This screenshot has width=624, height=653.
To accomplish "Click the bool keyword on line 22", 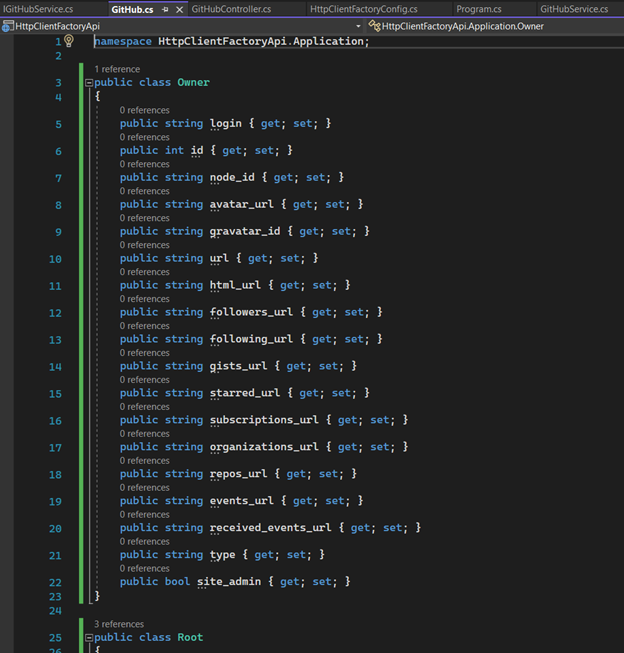I will [x=177, y=582].
